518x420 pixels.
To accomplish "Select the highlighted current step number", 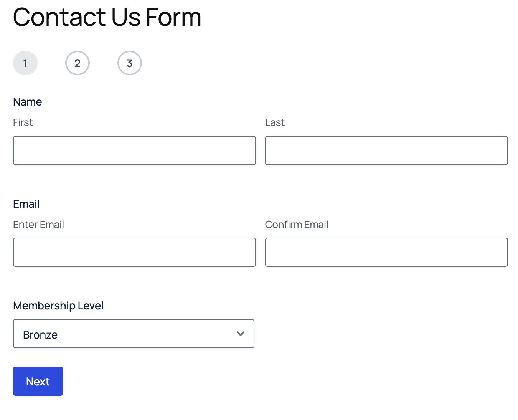I will click(25, 63).
